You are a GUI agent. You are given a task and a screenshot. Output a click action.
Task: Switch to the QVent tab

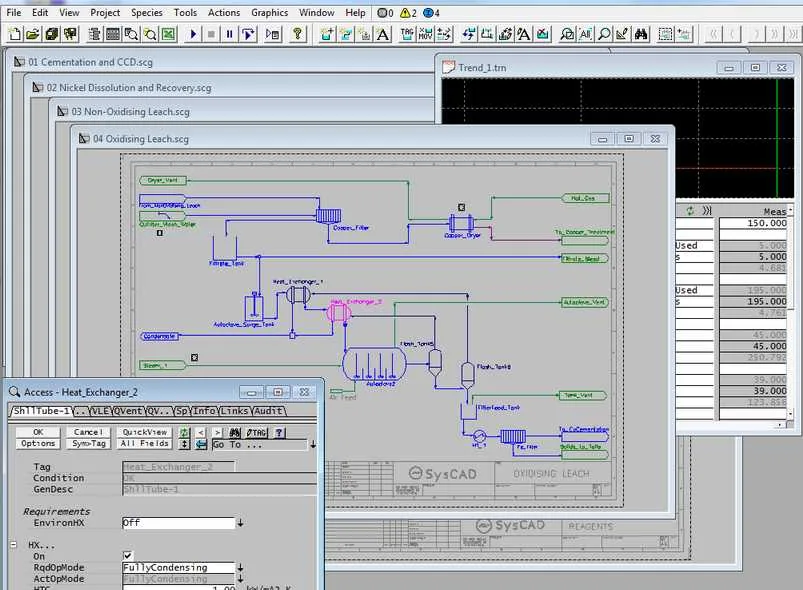[x=128, y=411]
